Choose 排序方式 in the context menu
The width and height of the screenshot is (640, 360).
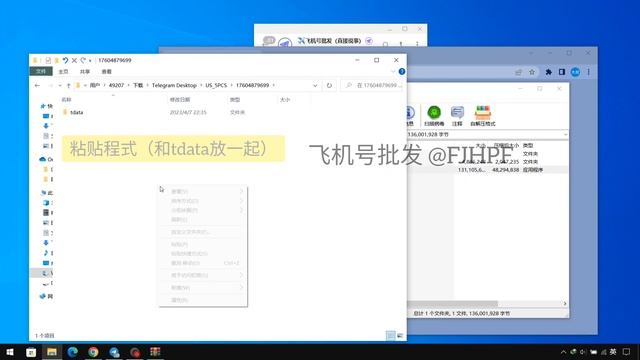[x=203, y=201]
